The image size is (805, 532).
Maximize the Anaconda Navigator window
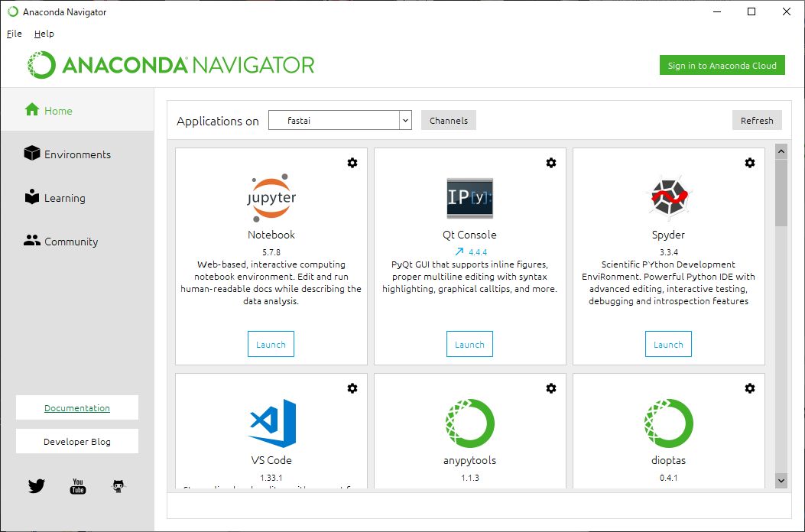click(x=751, y=11)
